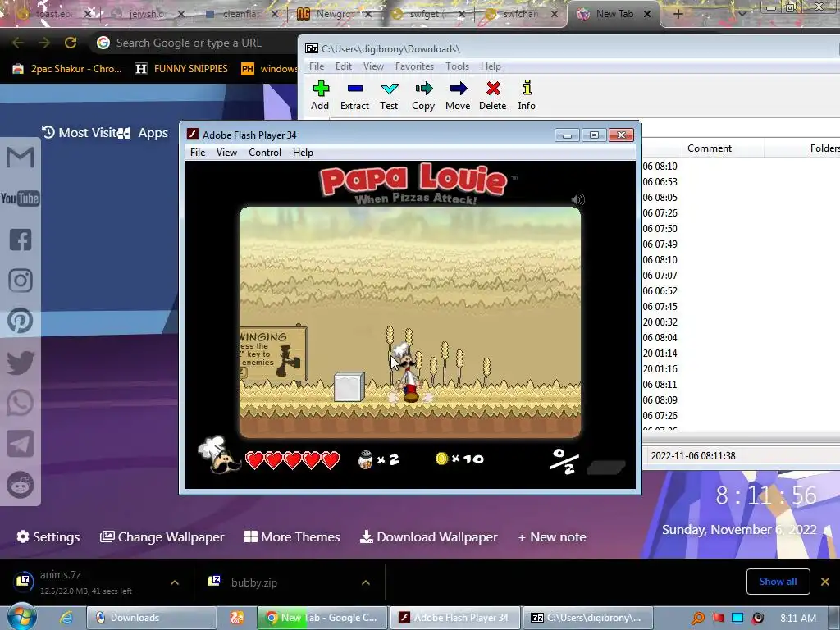Click the Papa Louie game screen
The image size is (840, 630).
point(410,322)
